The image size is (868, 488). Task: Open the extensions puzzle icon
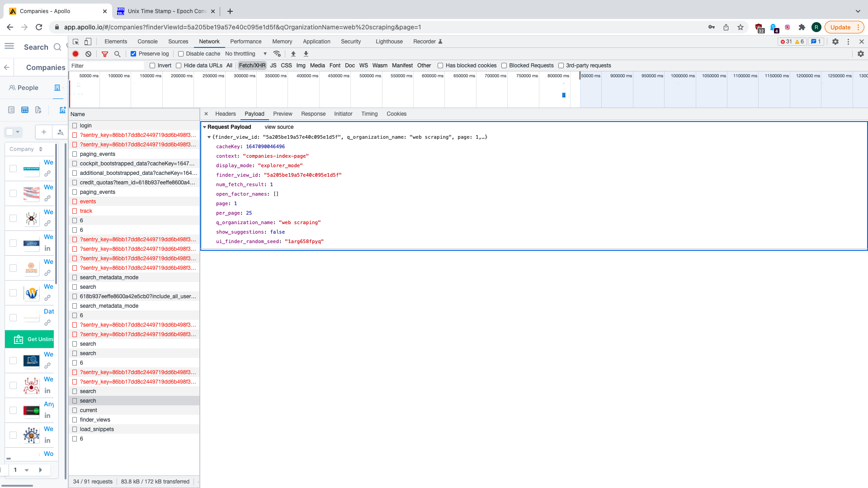coord(802,27)
